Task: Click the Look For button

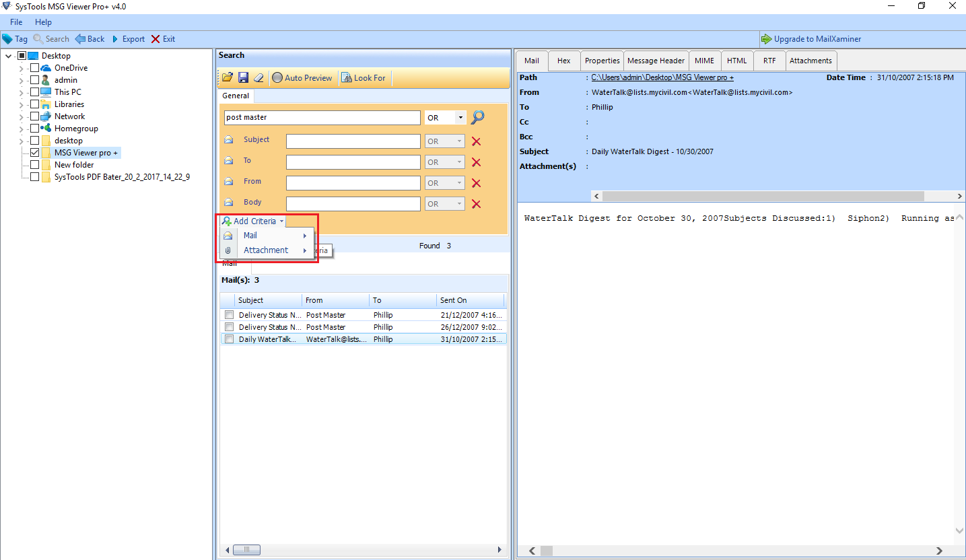Action: pyautogui.click(x=364, y=78)
